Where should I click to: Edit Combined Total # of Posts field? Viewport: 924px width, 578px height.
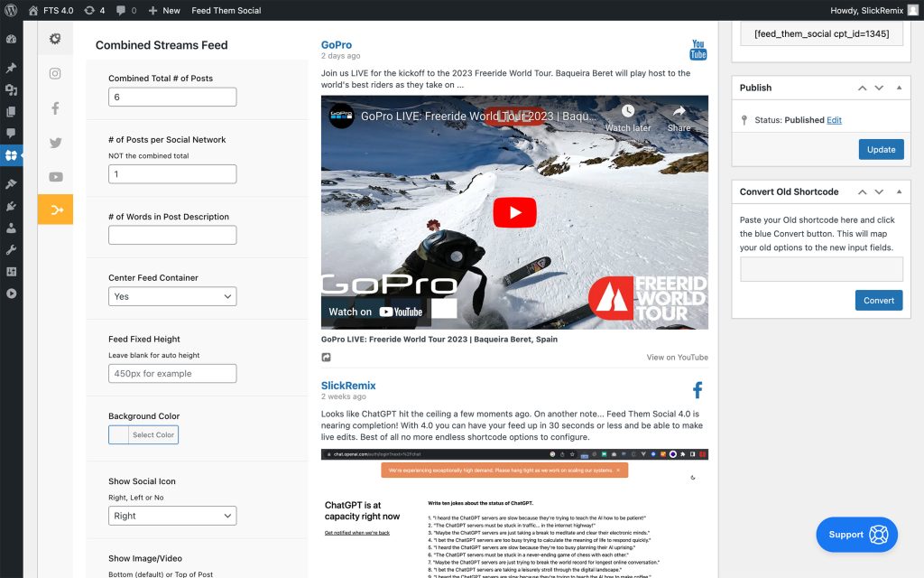coord(172,98)
